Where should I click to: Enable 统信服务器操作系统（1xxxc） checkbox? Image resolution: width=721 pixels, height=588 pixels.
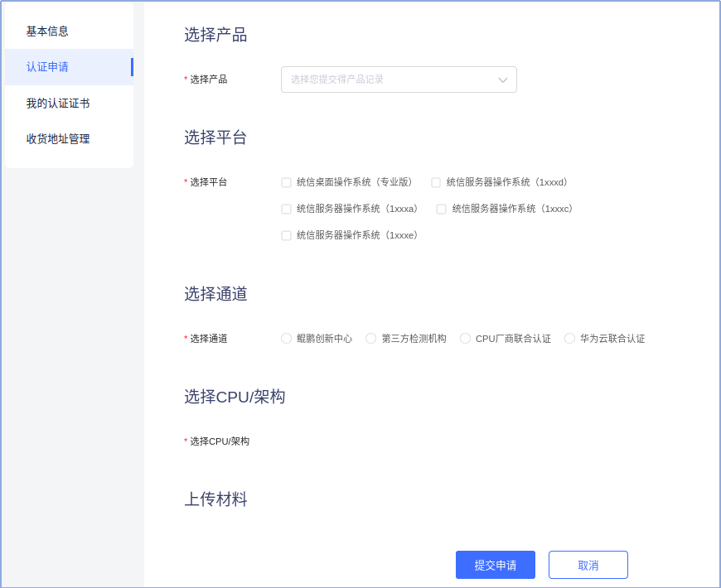441,209
